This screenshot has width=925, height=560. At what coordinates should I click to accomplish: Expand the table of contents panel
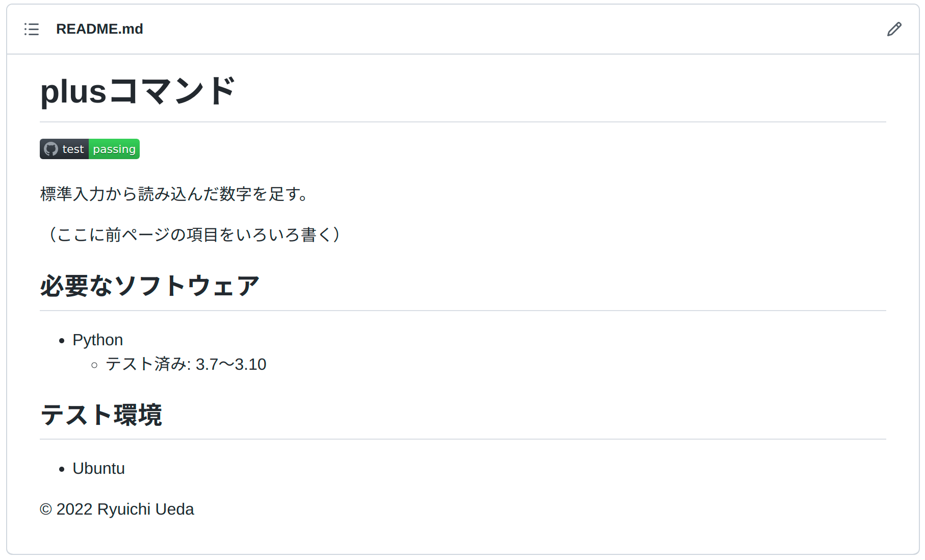tap(32, 29)
